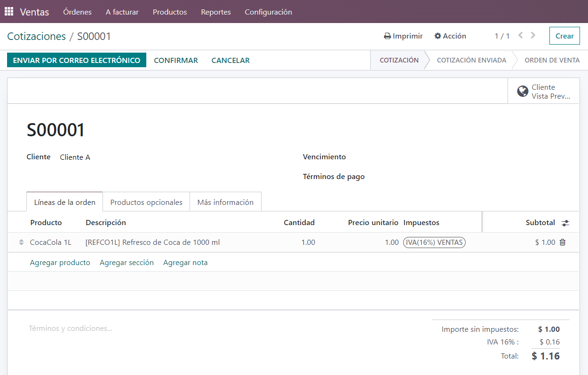Click the $ 1.16 total amount
The image size is (588, 375).
click(x=546, y=356)
